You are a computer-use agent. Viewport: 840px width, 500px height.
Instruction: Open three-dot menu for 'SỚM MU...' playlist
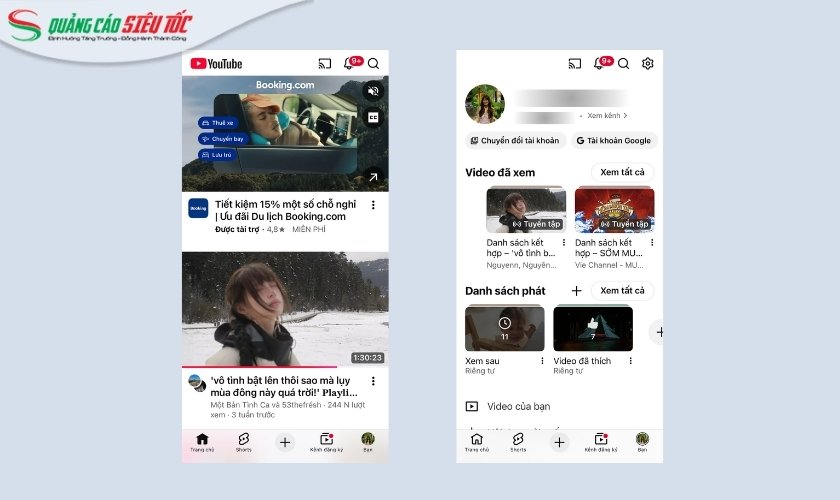pos(652,243)
